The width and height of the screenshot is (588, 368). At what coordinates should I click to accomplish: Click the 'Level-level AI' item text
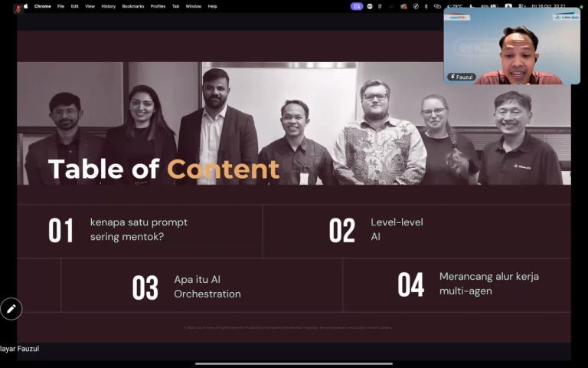point(397,229)
